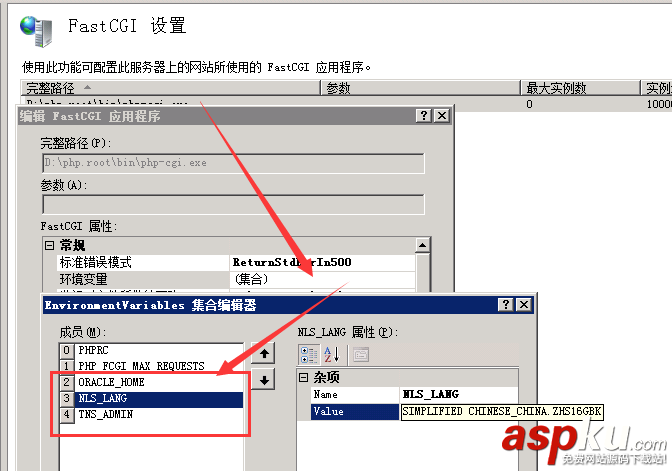The image size is (672, 471).
Task: Close the Edit FastCGI application dialog
Action: pos(442,115)
